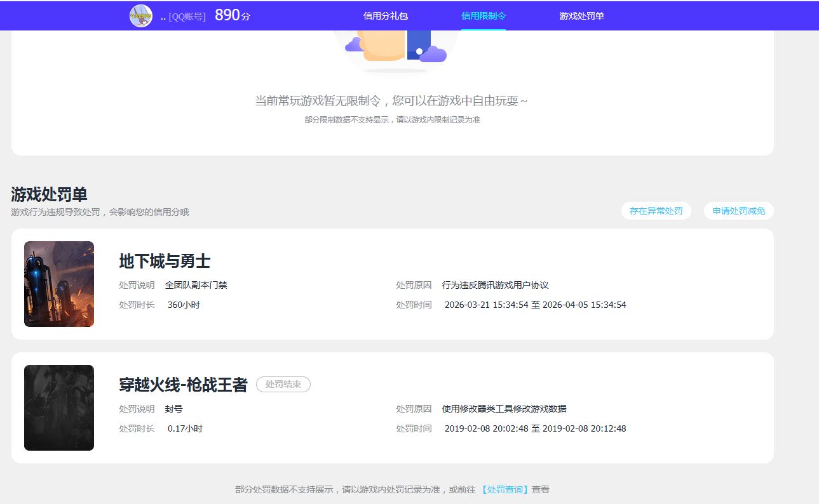The width and height of the screenshot is (819, 504).
Task: Click the [QQ账号] username label
Action: pyautogui.click(x=187, y=17)
